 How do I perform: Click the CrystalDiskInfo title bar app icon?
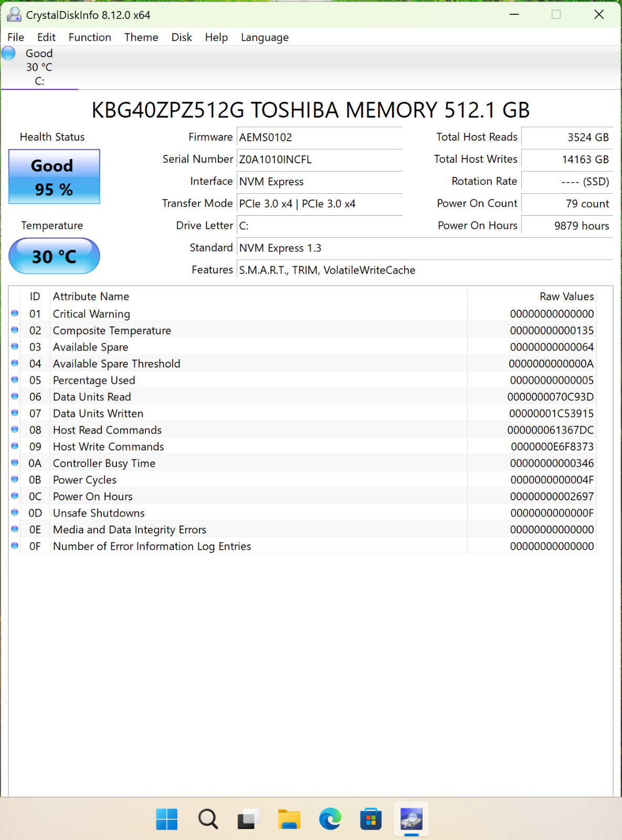point(14,15)
